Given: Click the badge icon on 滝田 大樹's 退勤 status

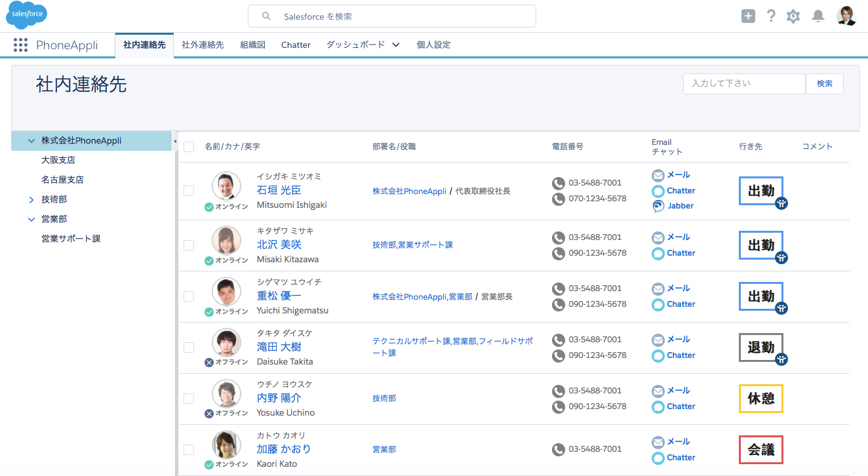Looking at the screenshot, I should point(781,359).
